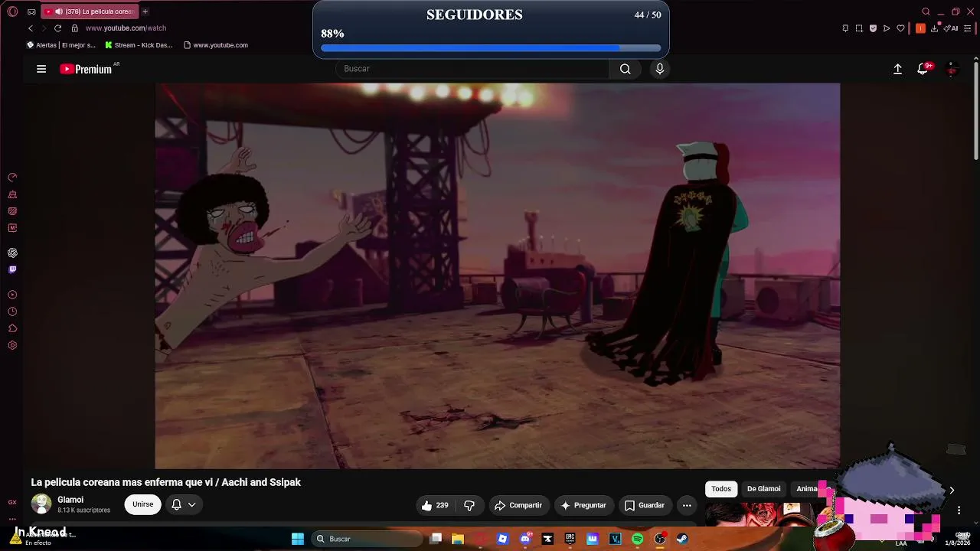Open Steam from the taskbar

pos(681,539)
